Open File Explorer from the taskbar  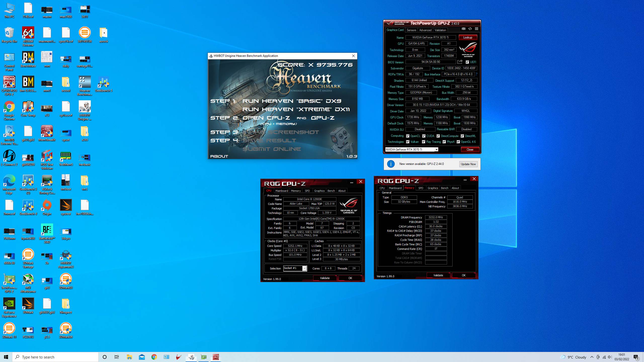(129, 357)
